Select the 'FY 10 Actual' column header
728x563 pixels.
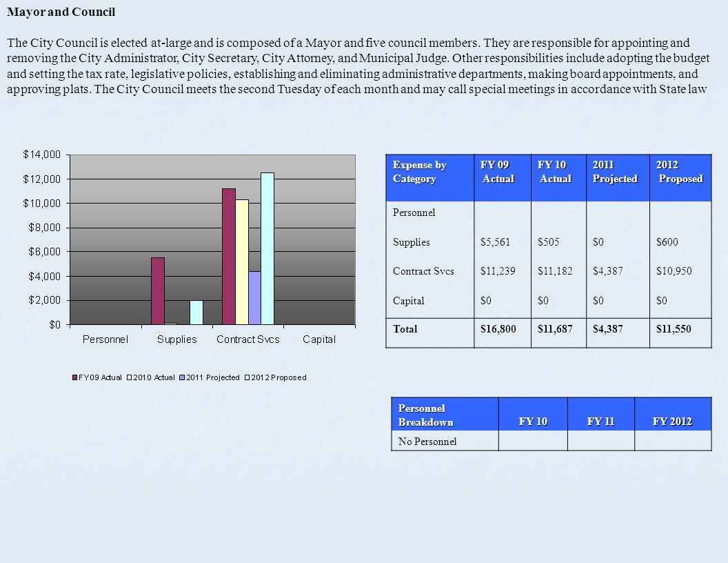(558, 178)
